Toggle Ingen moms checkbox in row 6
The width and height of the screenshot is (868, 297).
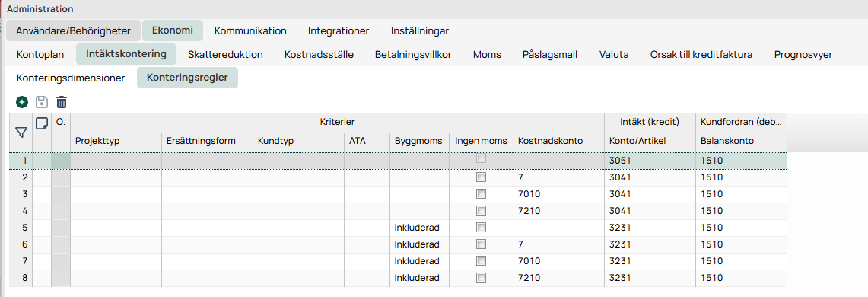[x=481, y=244]
